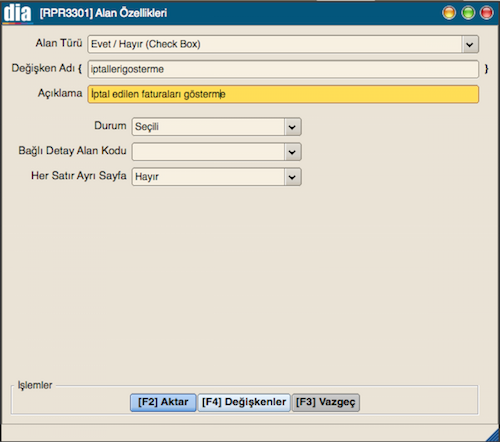Close the dialog with the red button

pyautogui.click(x=487, y=13)
